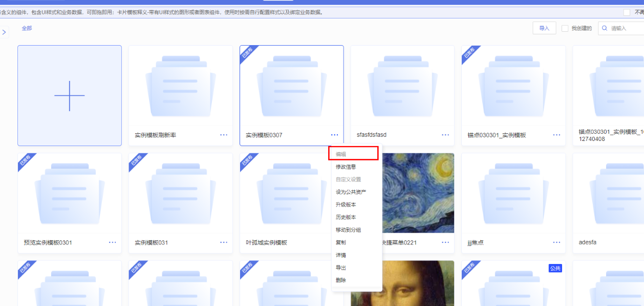
Task: Click the 实例模板031 card title
Action: click(x=152, y=242)
